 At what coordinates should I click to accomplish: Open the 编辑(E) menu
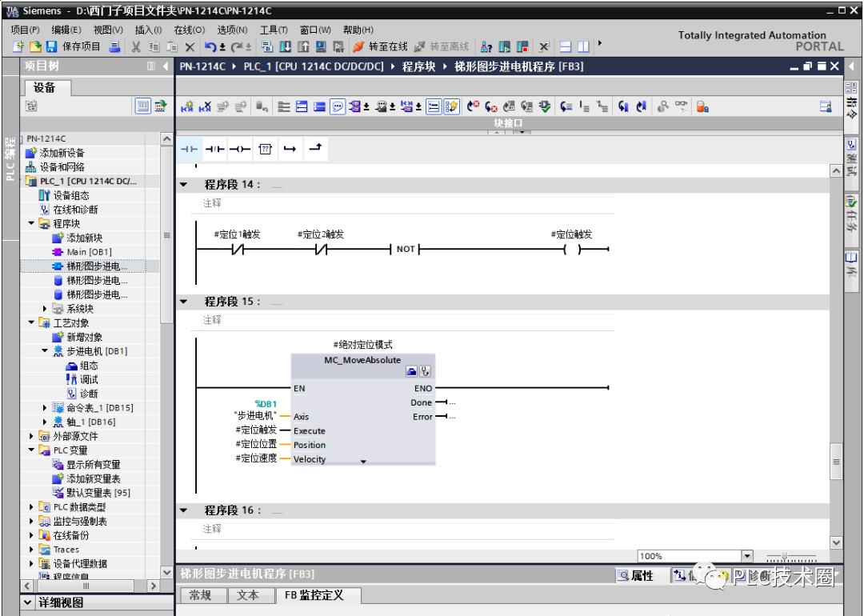click(66, 30)
